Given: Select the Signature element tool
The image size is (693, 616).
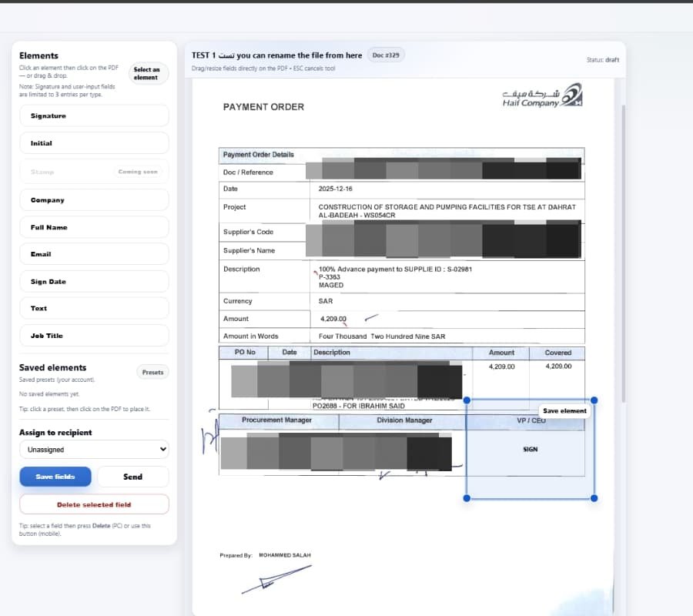Looking at the screenshot, I should tap(94, 115).
